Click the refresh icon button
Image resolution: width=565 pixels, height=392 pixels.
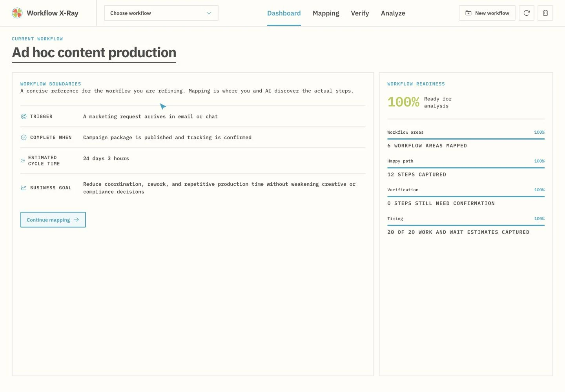(x=527, y=13)
